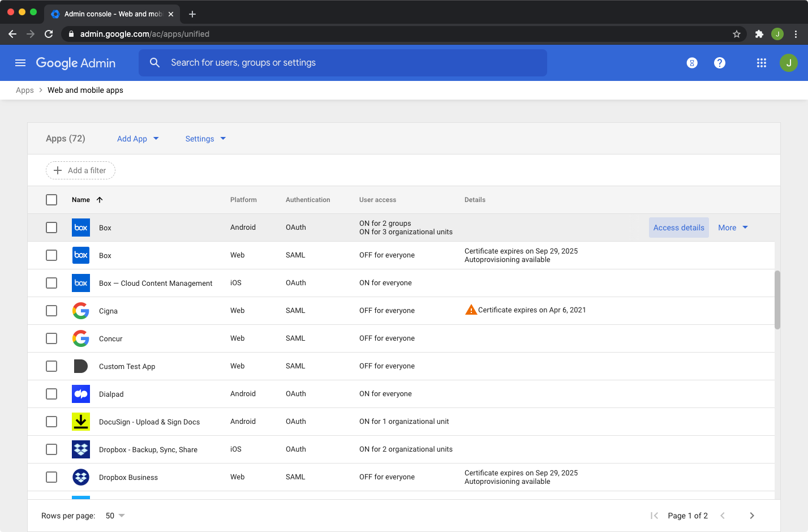Click the search users, groups or settings field
This screenshot has height=532, width=808.
(x=343, y=63)
